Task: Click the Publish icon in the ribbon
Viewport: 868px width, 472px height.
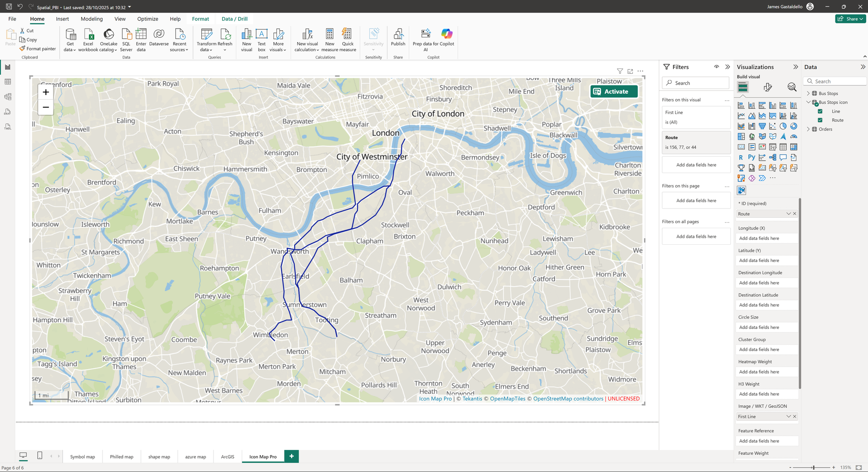Action: 398,34
